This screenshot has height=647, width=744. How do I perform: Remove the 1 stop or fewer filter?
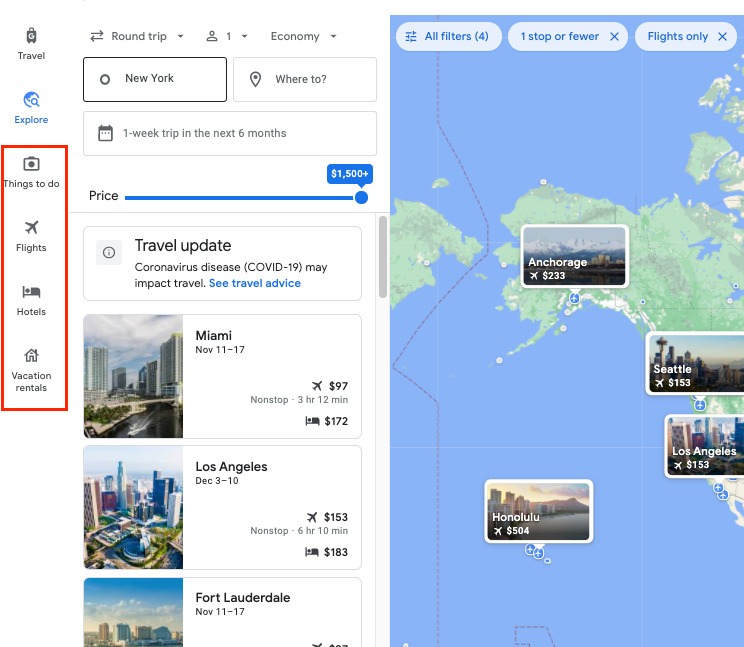click(x=614, y=37)
